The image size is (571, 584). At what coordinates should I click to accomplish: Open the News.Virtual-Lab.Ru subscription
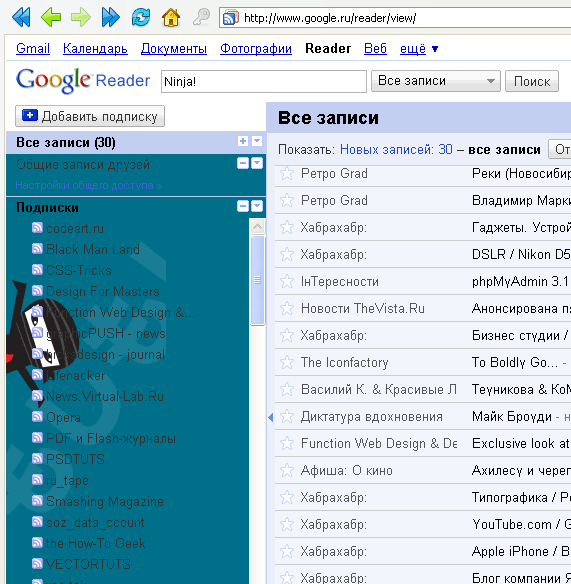[x=105, y=396]
